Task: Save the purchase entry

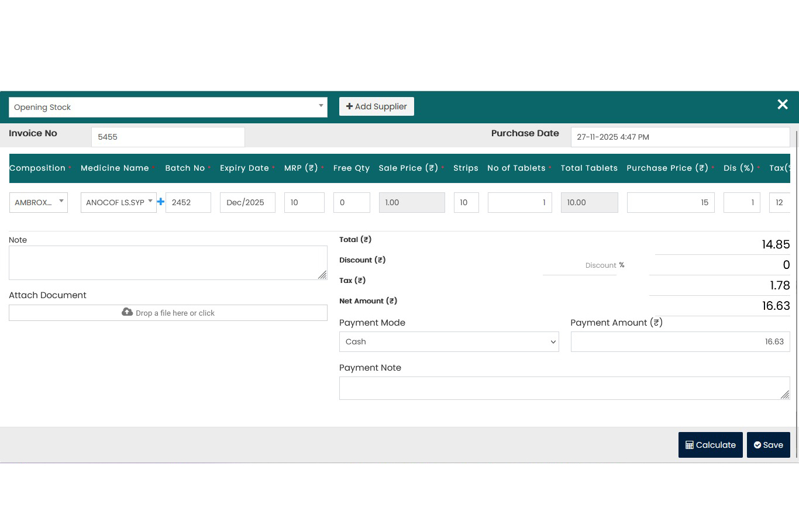Action: [768, 445]
